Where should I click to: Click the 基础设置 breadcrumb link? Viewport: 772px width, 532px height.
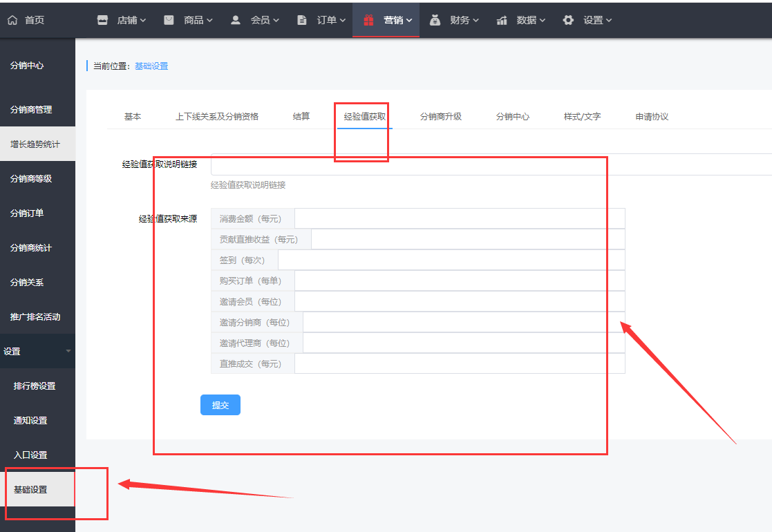point(151,66)
